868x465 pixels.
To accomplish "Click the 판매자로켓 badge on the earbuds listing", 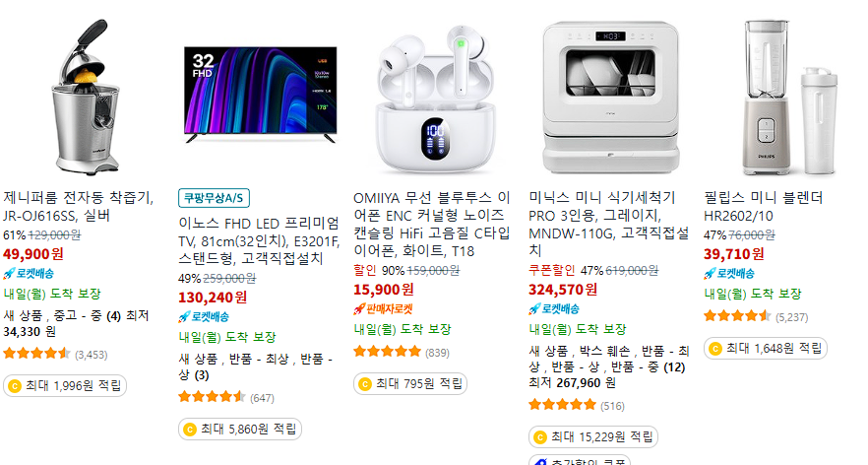I will [383, 308].
